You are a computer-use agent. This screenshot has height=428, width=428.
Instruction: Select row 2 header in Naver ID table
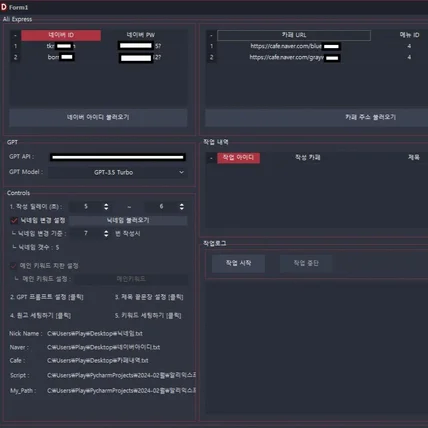(15, 57)
